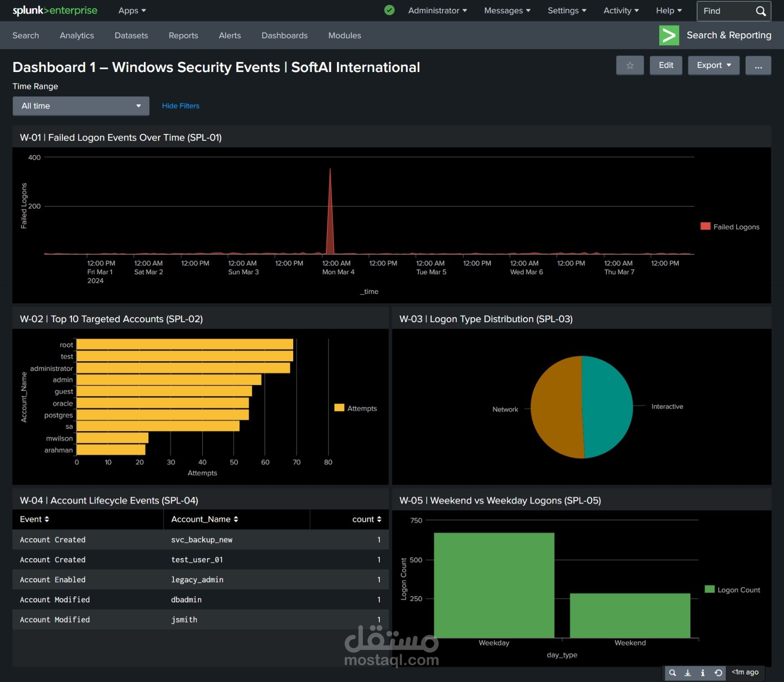The width and height of the screenshot is (784, 682).
Task: Click the panel export download icon
Action: point(687,672)
